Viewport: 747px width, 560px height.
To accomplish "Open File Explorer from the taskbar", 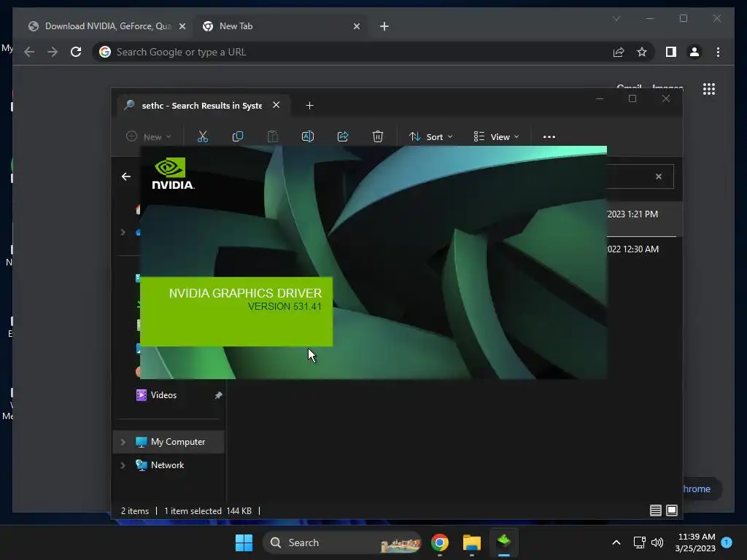I will pyautogui.click(x=472, y=542).
